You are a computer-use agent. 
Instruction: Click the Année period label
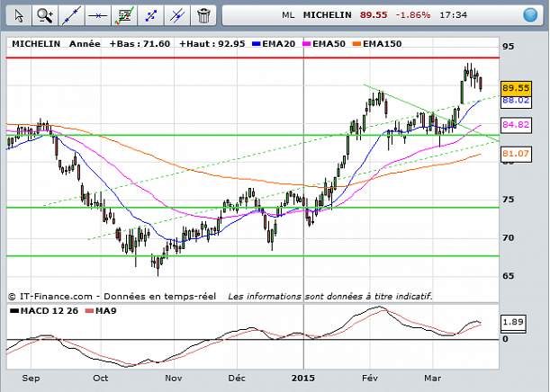[x=85, y=44]
